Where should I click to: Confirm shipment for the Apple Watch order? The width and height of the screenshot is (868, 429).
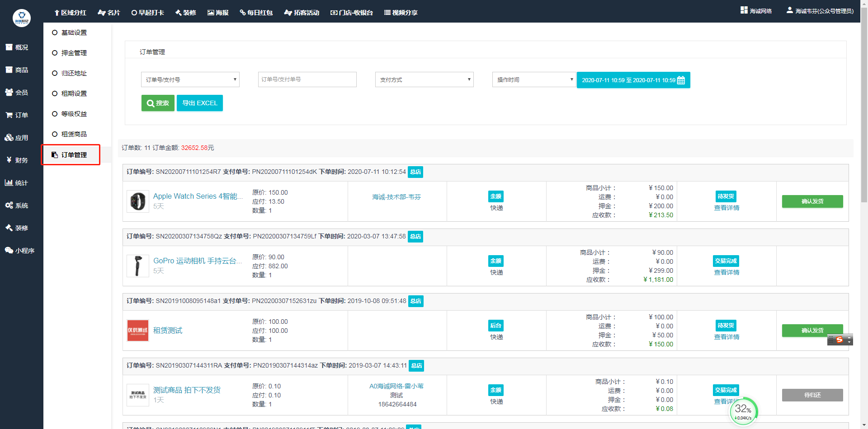point(812,201)
